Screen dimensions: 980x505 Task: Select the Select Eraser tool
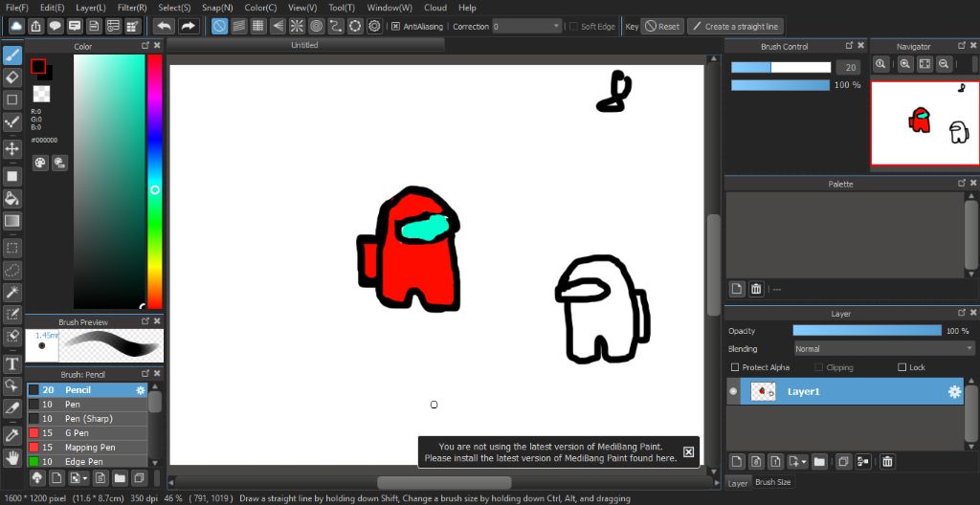click(x=12, y=337)
